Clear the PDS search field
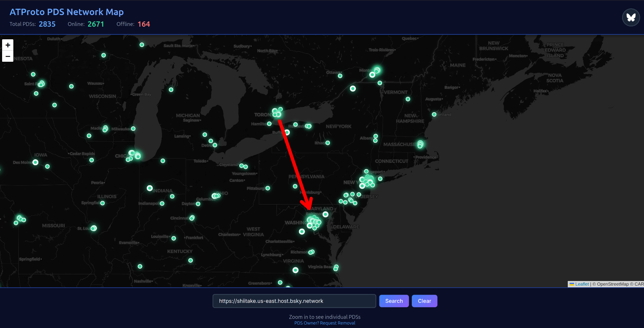Screen dimensions: 644x328 pos(424,301)
